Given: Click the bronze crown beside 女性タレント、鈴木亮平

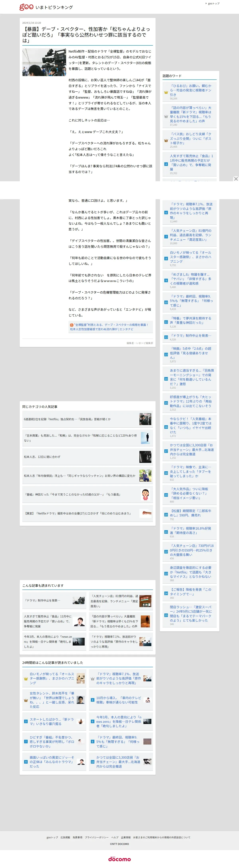Looking at the screenshot, I should [26, 700].
